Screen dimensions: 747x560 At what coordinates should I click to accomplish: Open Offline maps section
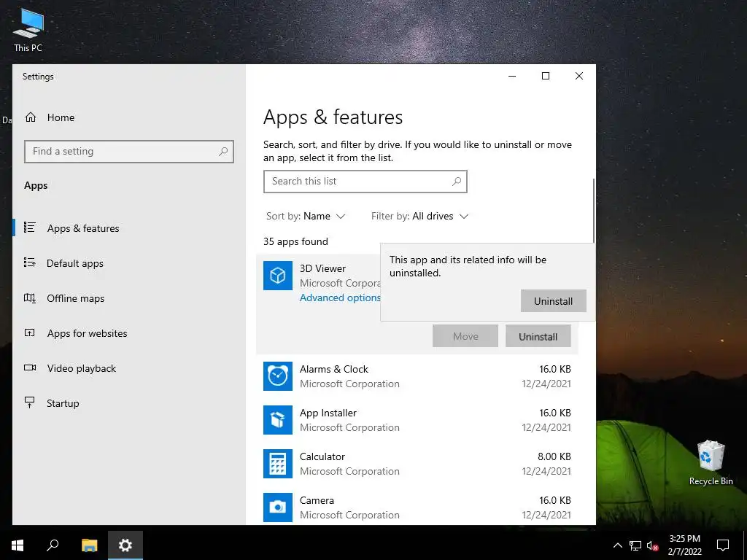(76, 298)
